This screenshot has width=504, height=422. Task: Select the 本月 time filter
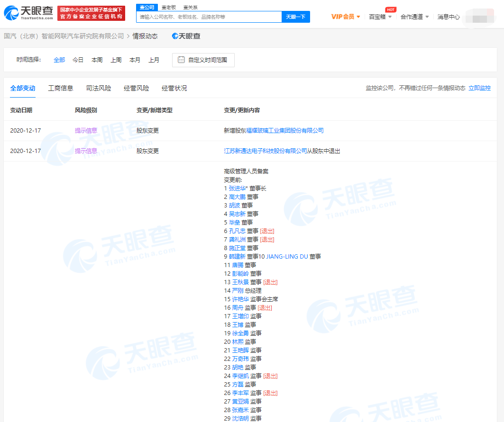click(x=135, y=60)
